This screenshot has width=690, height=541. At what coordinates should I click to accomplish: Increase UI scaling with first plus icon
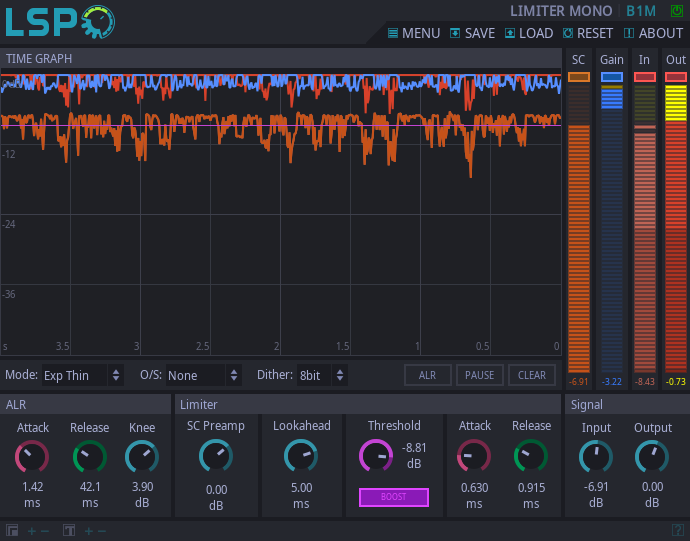pyautogui.click(x=32, y=531)
